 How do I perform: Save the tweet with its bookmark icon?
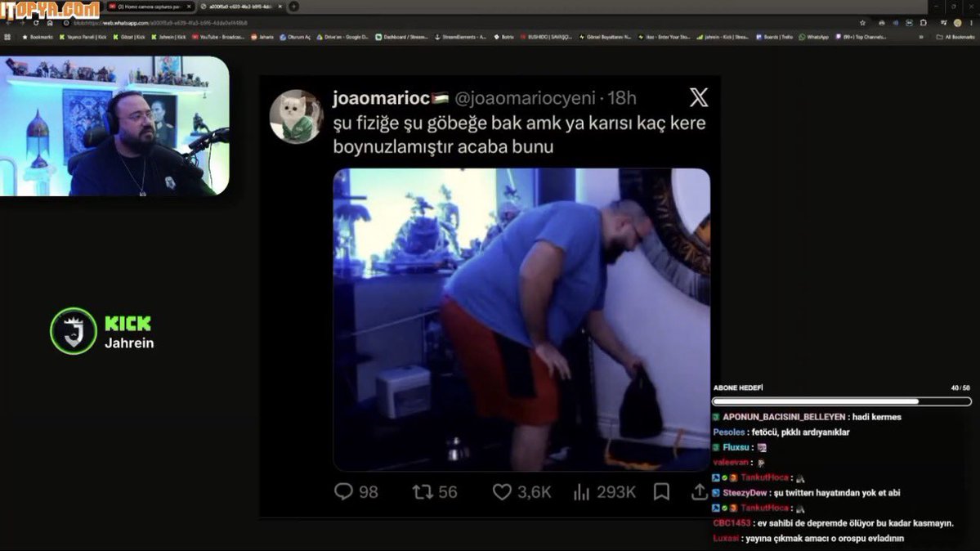(x=661, y=491)
